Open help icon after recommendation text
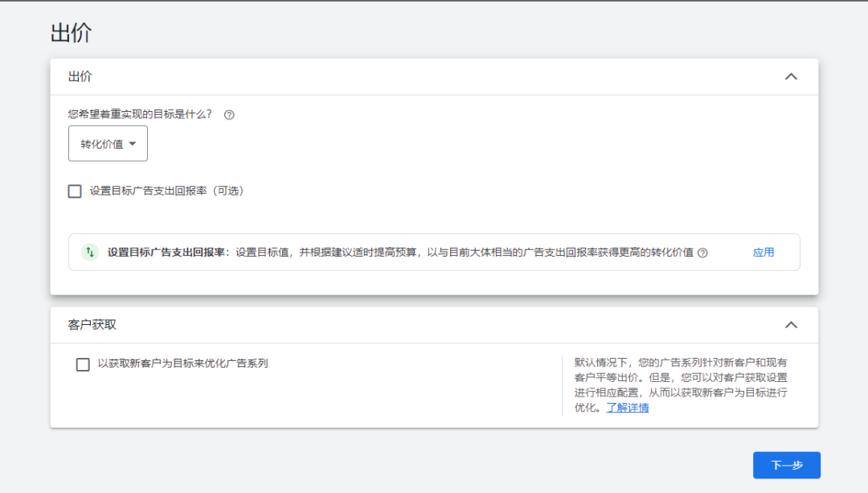The width and height of the screenshot is (868, 493). pos(702,253)
